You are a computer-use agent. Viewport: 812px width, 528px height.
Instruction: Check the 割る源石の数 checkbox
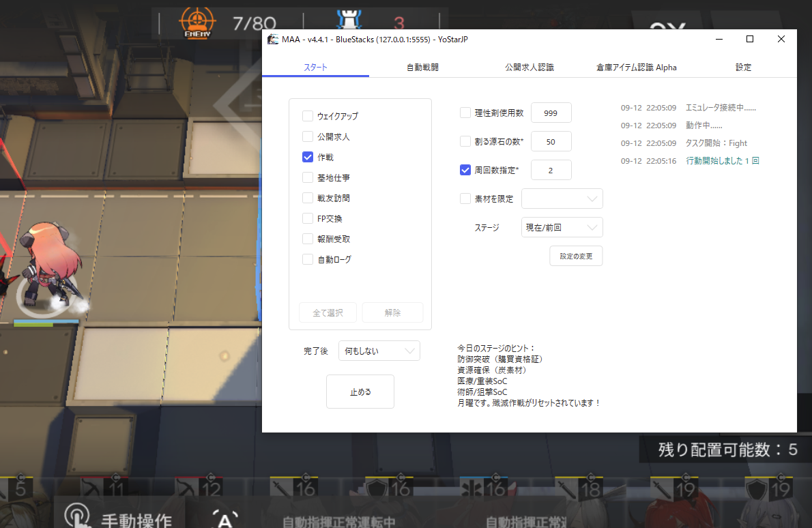(465, 141)
